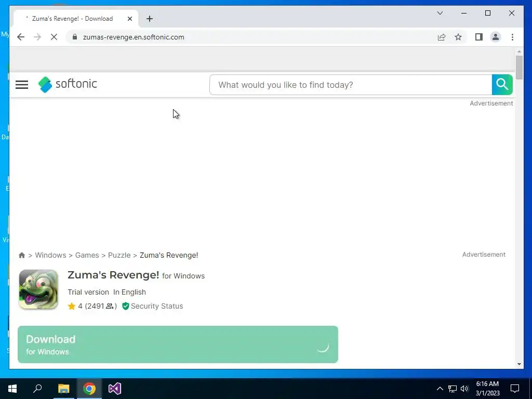The width and height of the screenshot is (532, 399).
Task: Show hidden system tray icons
Action: [x=440, y=389]
